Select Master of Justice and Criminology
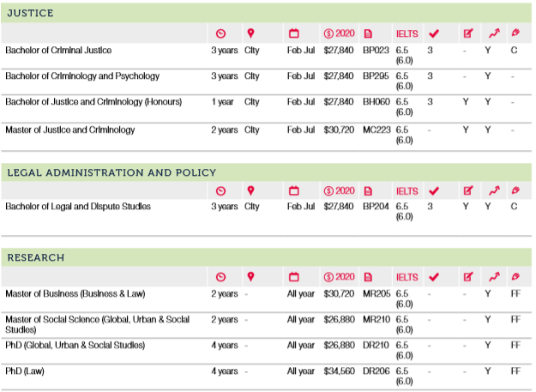 pyautogui.click(x=70, y=130)
